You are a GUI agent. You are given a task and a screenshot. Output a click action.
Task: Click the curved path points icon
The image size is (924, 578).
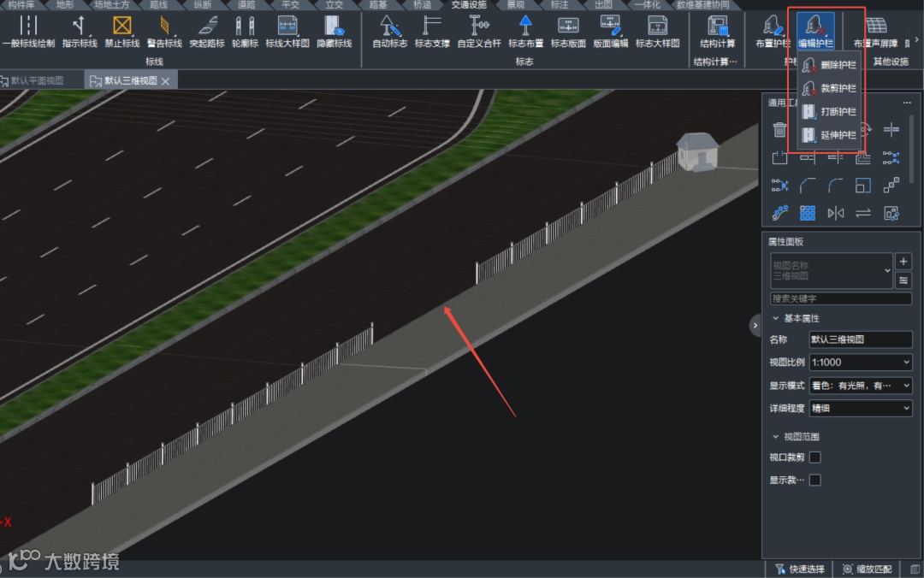click(779, 213)
